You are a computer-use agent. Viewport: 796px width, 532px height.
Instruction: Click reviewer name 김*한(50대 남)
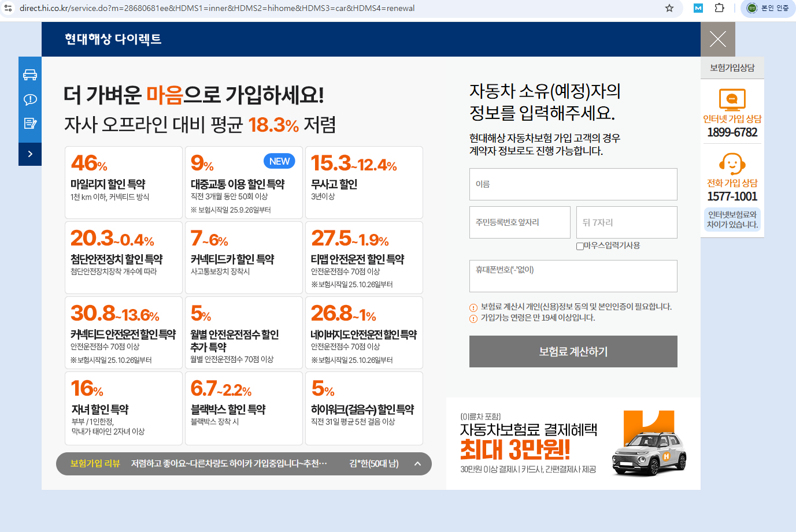point(374,463)
